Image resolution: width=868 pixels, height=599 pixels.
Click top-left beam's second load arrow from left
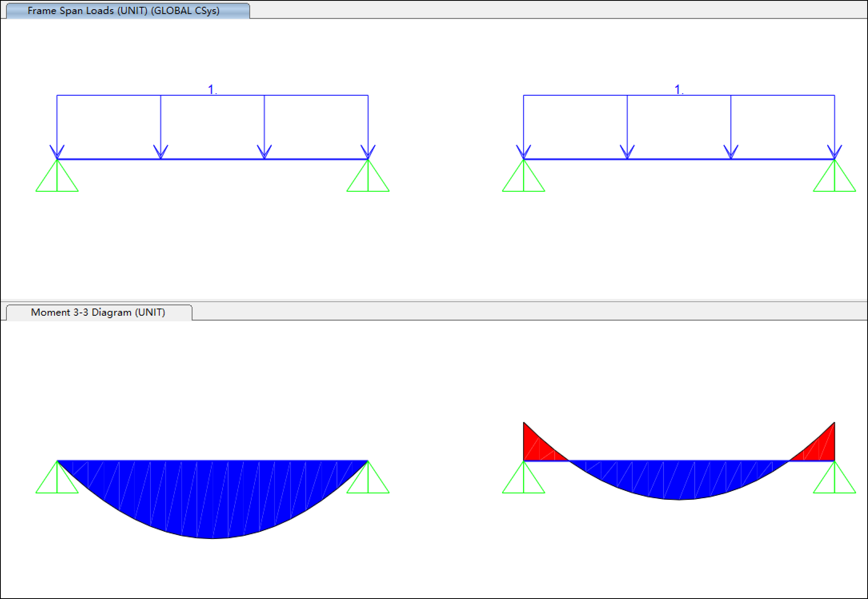pos(161,128)
